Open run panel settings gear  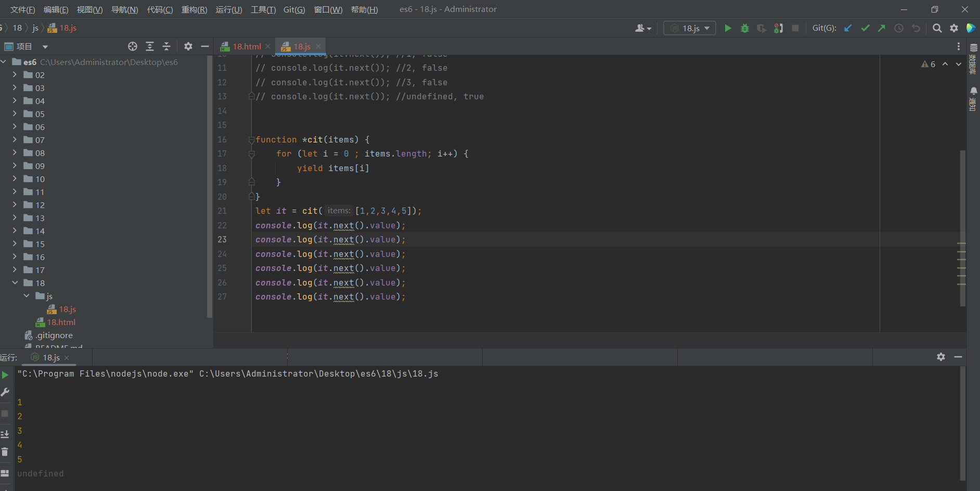point(941,357)
